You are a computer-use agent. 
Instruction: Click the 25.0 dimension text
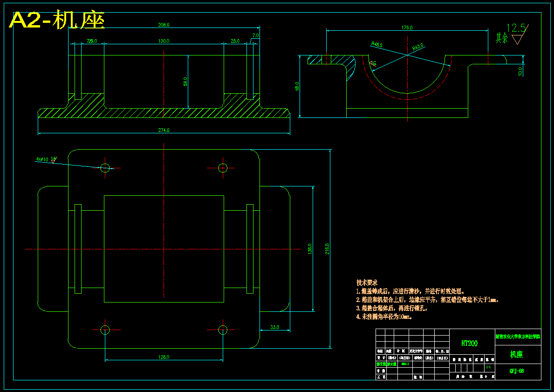pos(235,41)
